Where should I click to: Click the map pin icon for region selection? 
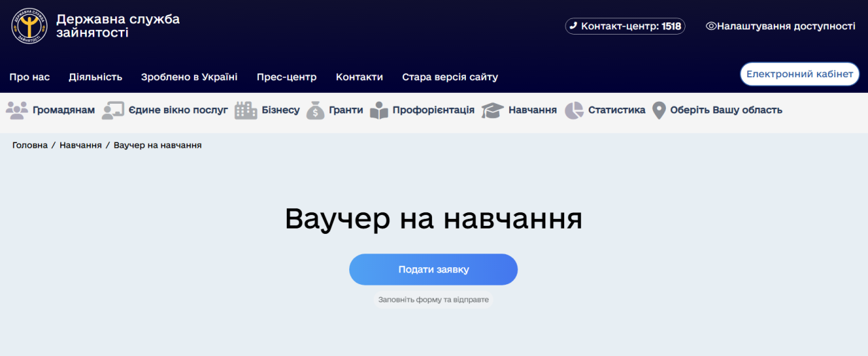tap(658, 110)
